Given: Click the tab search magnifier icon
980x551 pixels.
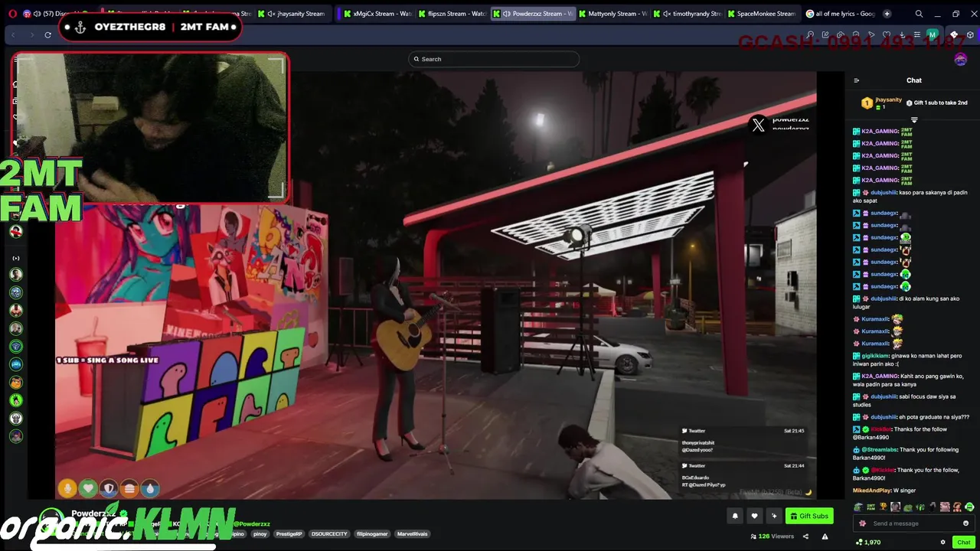Looking at the screenshot, I should (919, 14).
